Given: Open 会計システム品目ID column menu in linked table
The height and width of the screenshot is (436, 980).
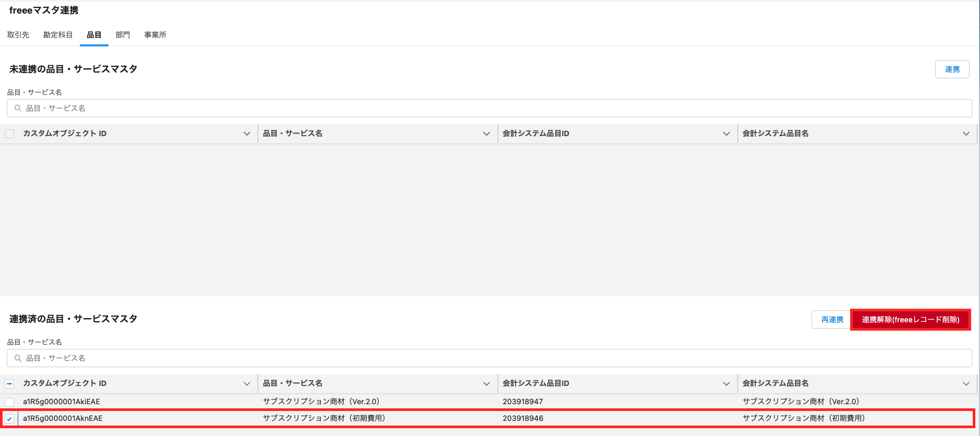Looking at the screenshot, I should tap(726, 384).
